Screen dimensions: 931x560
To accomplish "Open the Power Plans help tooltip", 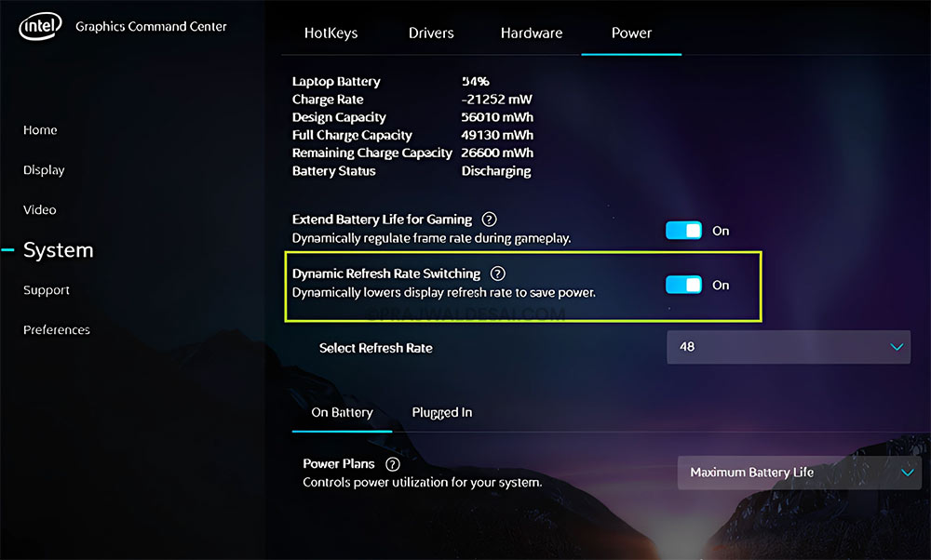I will pyautogui.click(x=392, y=463).
